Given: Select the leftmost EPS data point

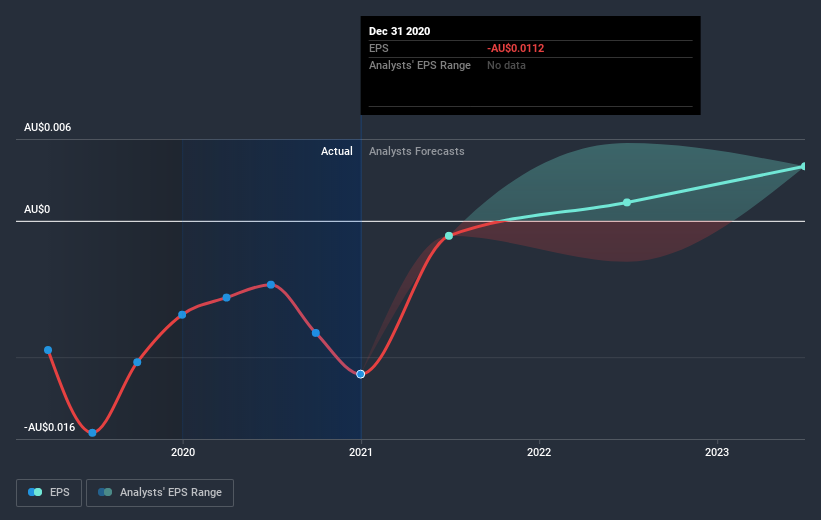Looking at the screenshot, I should point(48,350).
